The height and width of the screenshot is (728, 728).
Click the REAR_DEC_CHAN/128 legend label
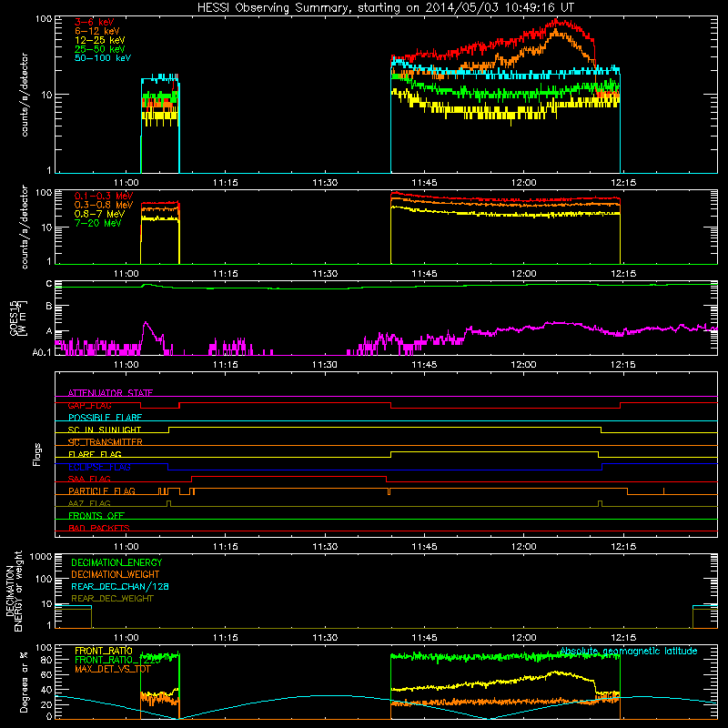tap(120, 587)
